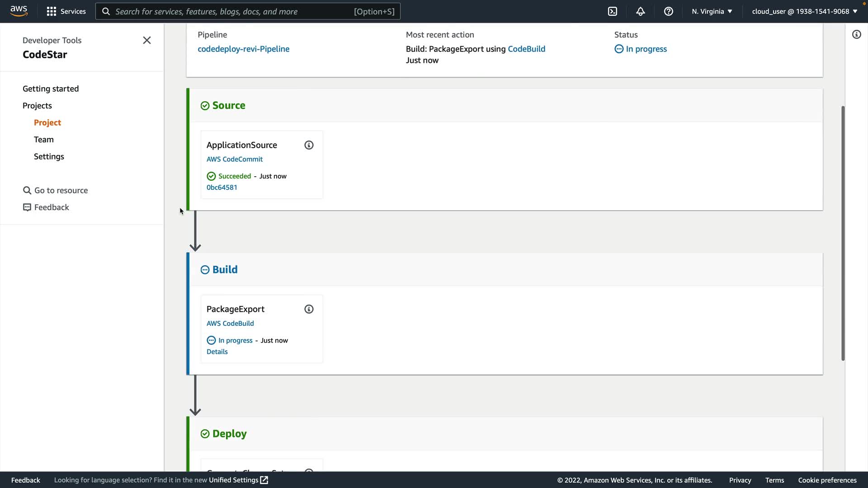
Task: Click the help question mark icon
Action: point(669,11)
